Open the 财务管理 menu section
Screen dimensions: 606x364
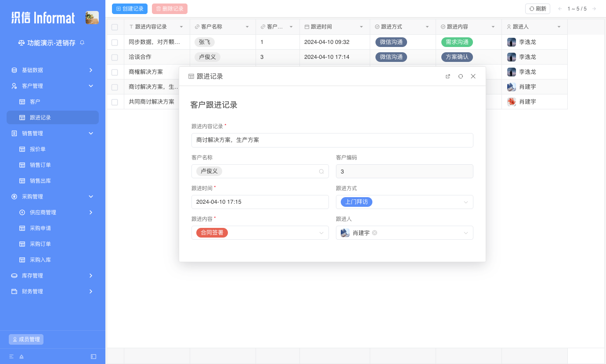pyautogui.click(x=52, y=291)
